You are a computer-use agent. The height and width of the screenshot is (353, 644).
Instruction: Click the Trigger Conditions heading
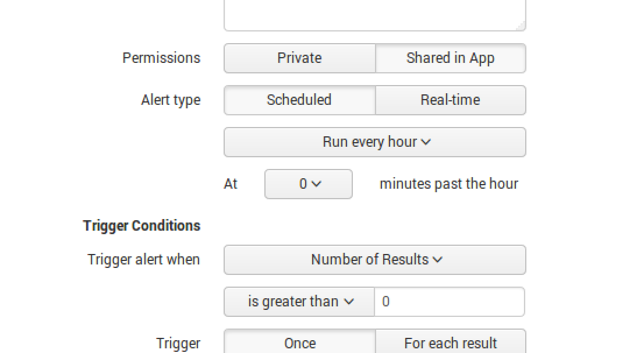pos(141,226)
